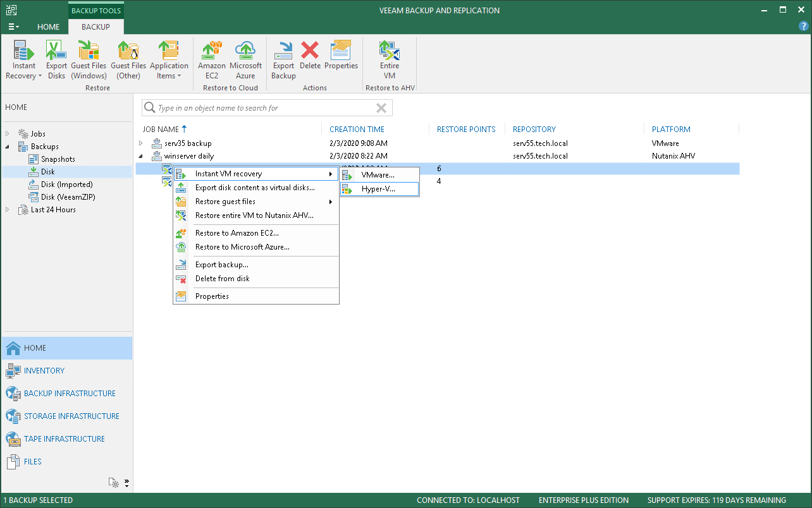This screenshot has width=812, height=508.
Task: Choose Restore to Microsoft Azure menu entry
Action: tap(256, 247)
